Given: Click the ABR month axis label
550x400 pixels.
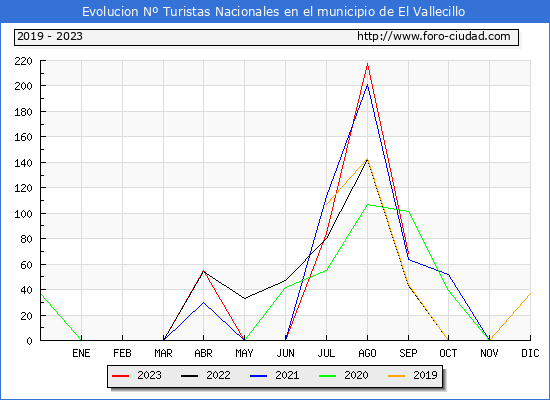Looking at the screenshot, I should click(203, 353).
